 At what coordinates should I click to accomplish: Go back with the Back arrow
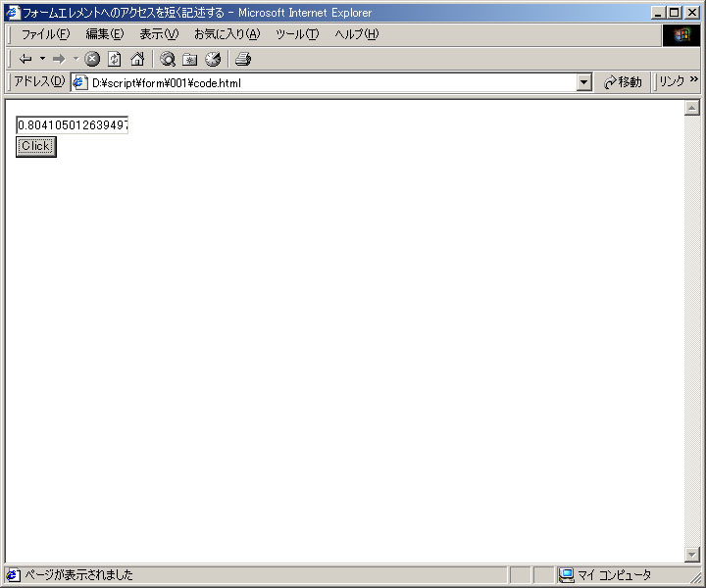[x=25, y=59]
